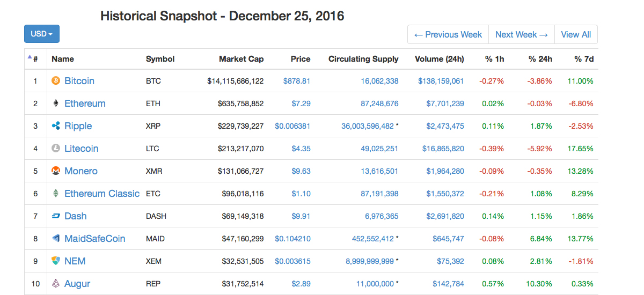Open the Bitcoin name link
The image size is (644, 295).
(x=79, y=81)
